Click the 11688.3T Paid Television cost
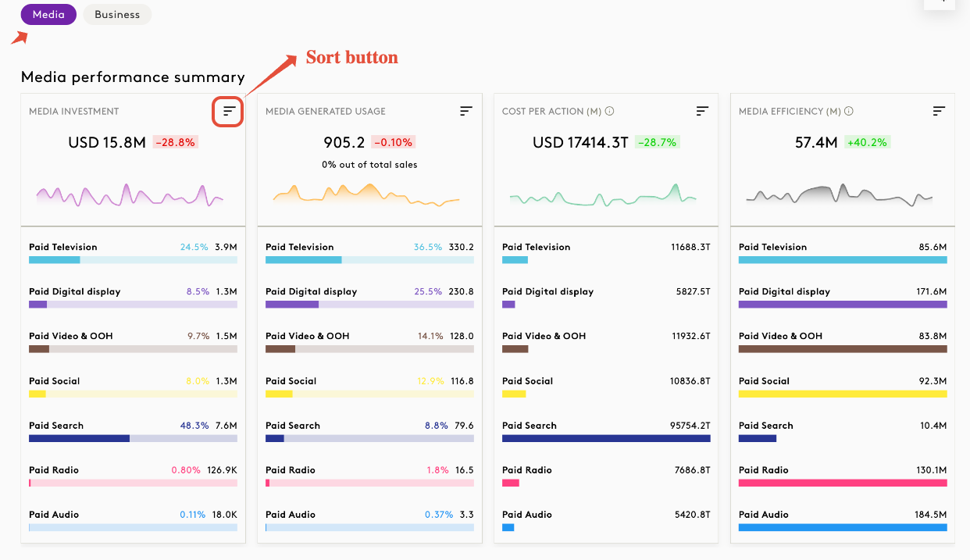Viewport: 970px width, 560px height. [690, 247]
